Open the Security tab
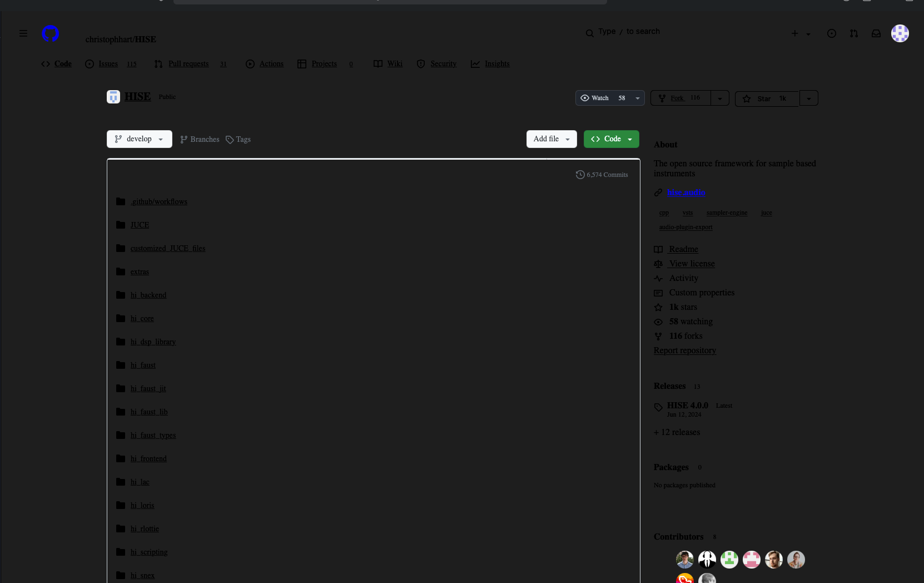This screenshot has width=924, height=583. [436, 64]
